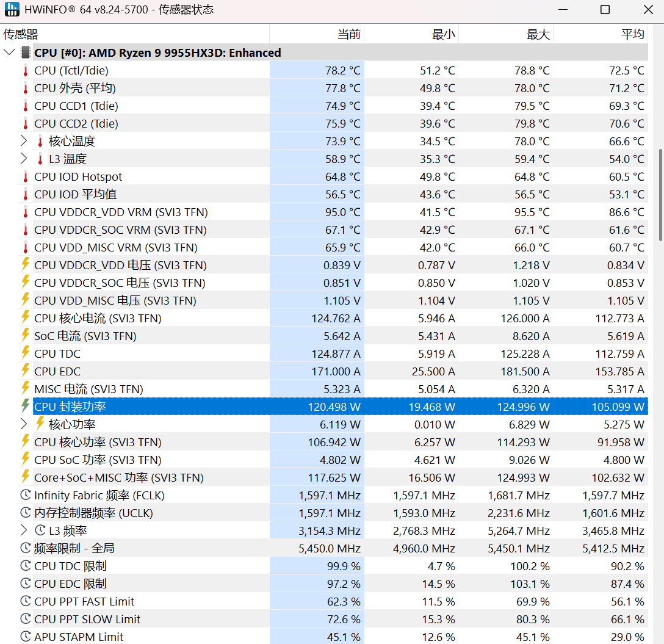Click thermometer icon beside CPU (Tctl/Tdie)
The image size is (664, 644).
coord(26,71)
